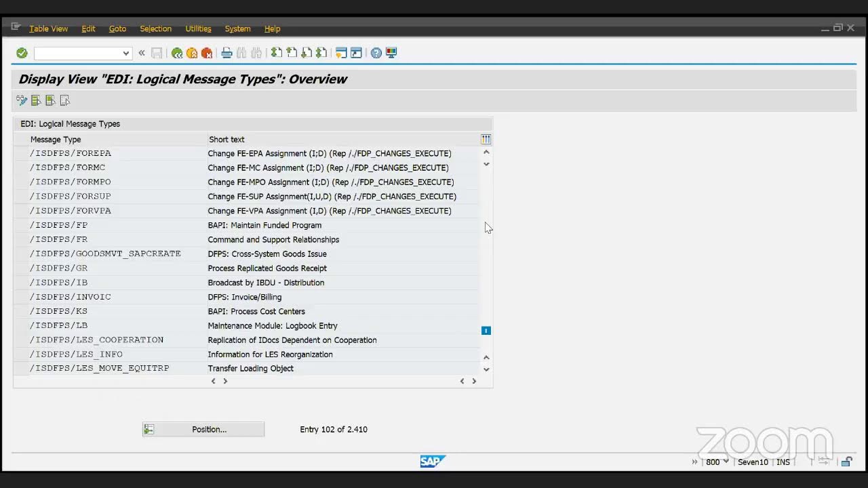Click the Select Block icon
868x488 pixels.
(x=50, y=100)
